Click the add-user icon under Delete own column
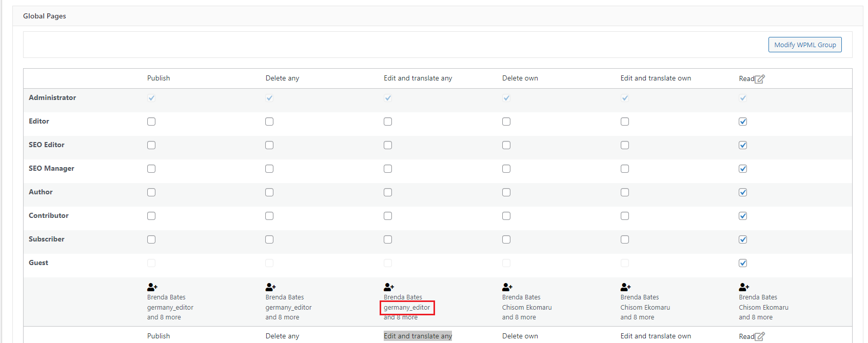 point(507,287)
